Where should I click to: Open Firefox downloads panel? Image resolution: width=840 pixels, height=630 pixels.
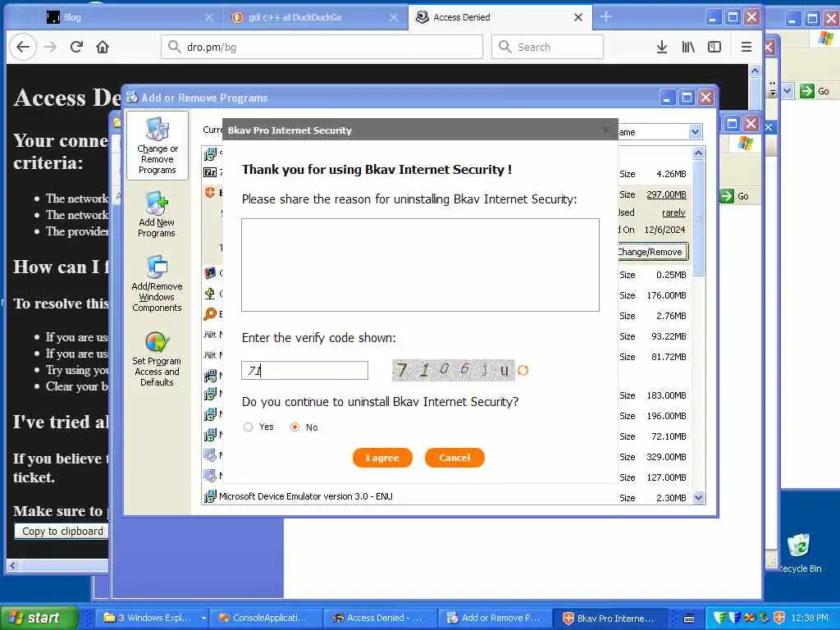(x=662, y=47)
